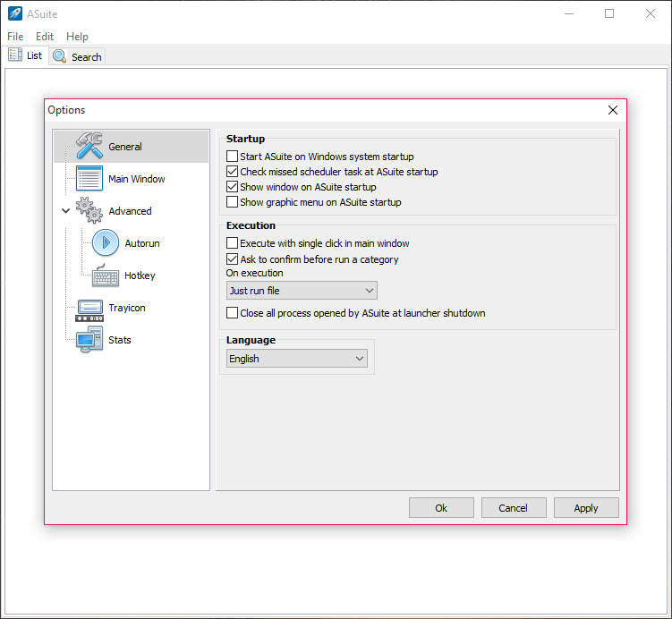The height and width of the screenshot is (619, 672).
Task: Maximize the ASuite window
Action: pos(609,13)
